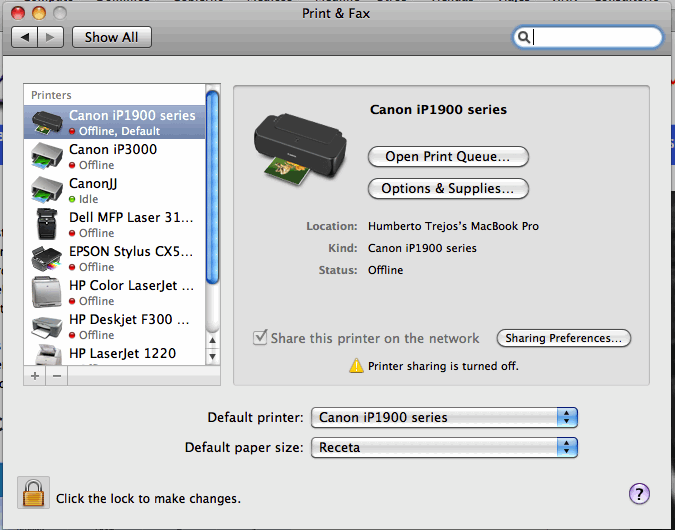Add a printer with the plus button

(35, 376)
